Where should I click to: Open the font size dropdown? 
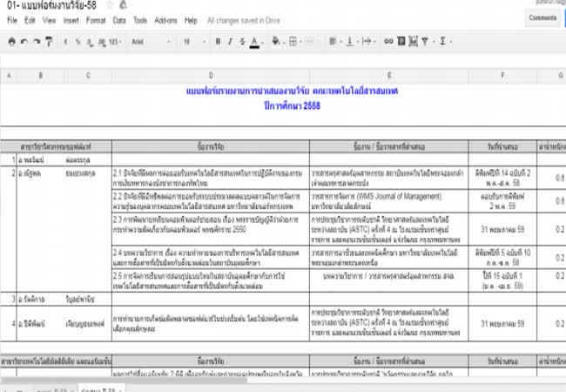click(194, 42)
